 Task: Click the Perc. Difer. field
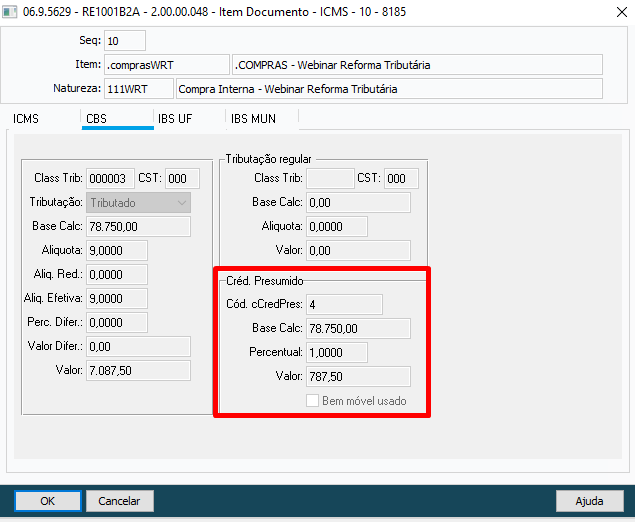pyautogui.click(x=117, y=322)
